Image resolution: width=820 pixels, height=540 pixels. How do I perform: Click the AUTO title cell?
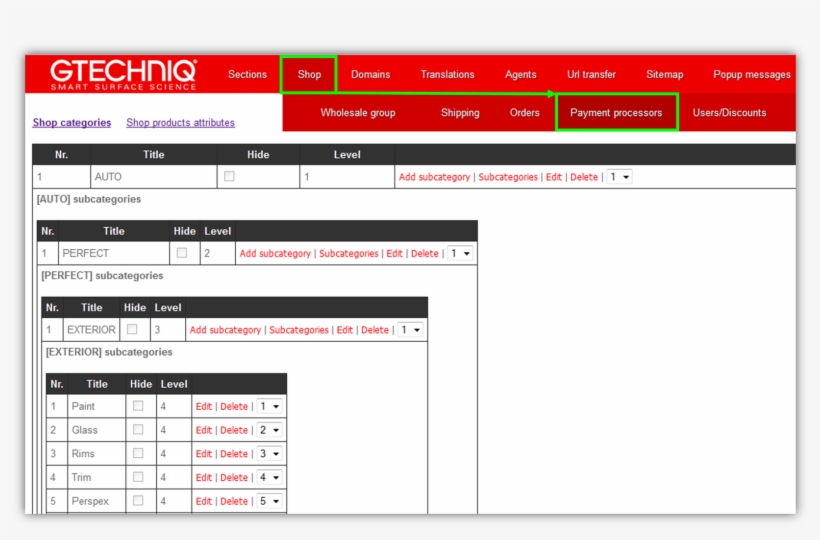click(x=154, y=177)
